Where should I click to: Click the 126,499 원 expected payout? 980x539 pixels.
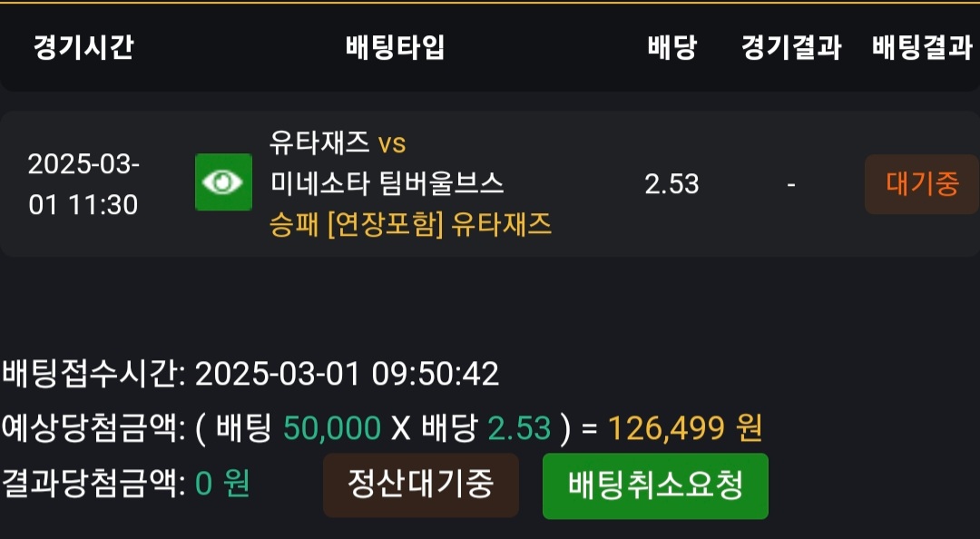(684, 427)
